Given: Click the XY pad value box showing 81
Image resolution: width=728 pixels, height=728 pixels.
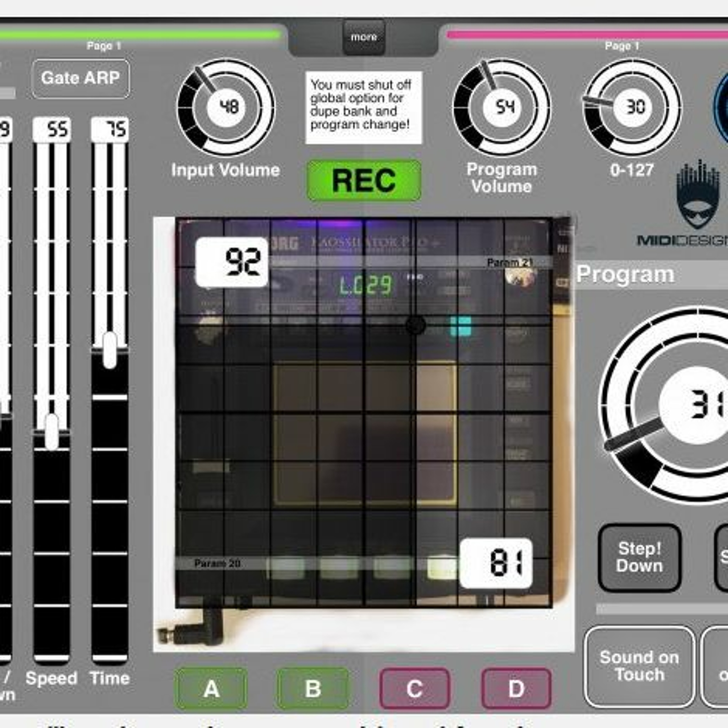Looking at the screenshot, I should pyautogui.click(x=496, y=563).
